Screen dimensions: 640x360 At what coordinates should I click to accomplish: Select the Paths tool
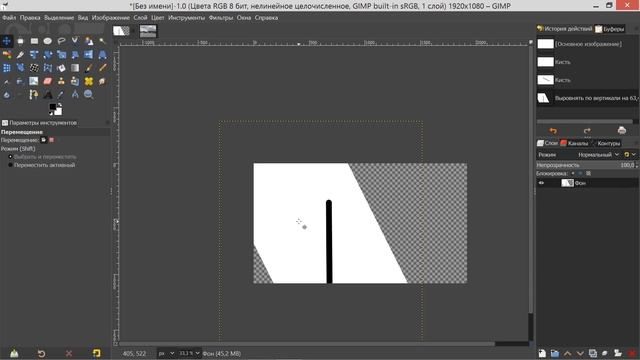click(34, 95)
